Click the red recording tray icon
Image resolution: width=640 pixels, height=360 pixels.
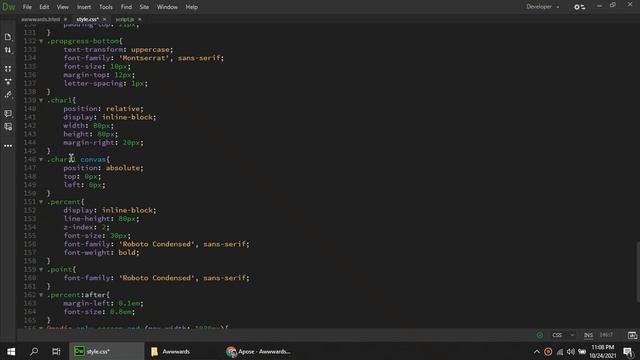[x=548, y=352]
